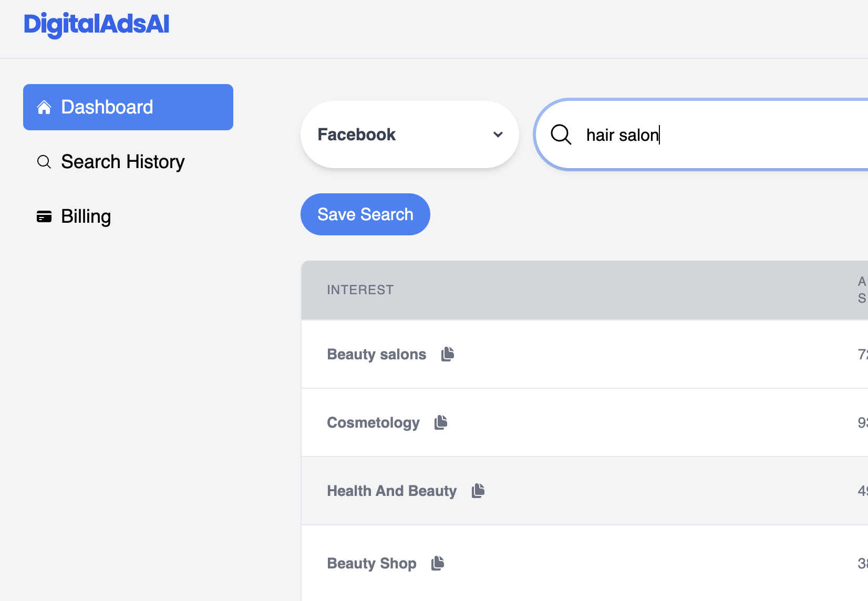Copy the Cosmetology interest
Image resolution: width=868 pixels, height=601 pixels.
click(441, 422)
